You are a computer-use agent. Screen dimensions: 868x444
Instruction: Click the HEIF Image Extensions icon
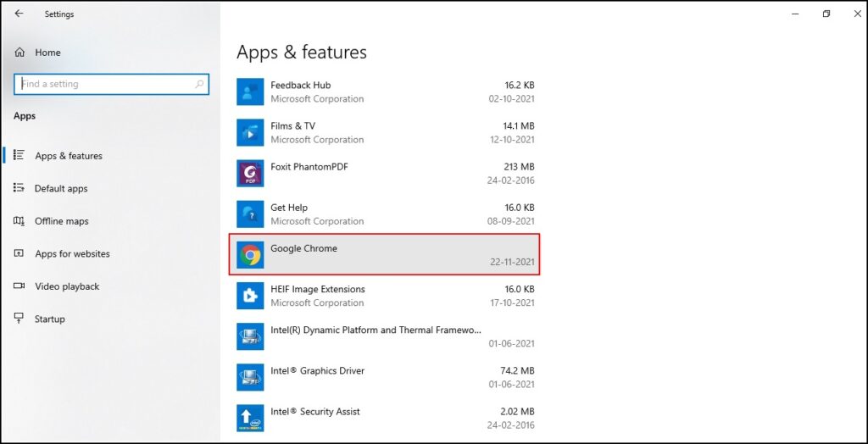(x=250, y=296)
